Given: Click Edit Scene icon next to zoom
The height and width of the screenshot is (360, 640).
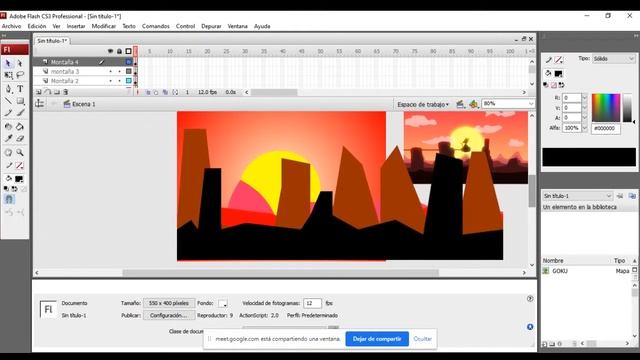Looking at the screenshot, I should [x=460, y=104].
